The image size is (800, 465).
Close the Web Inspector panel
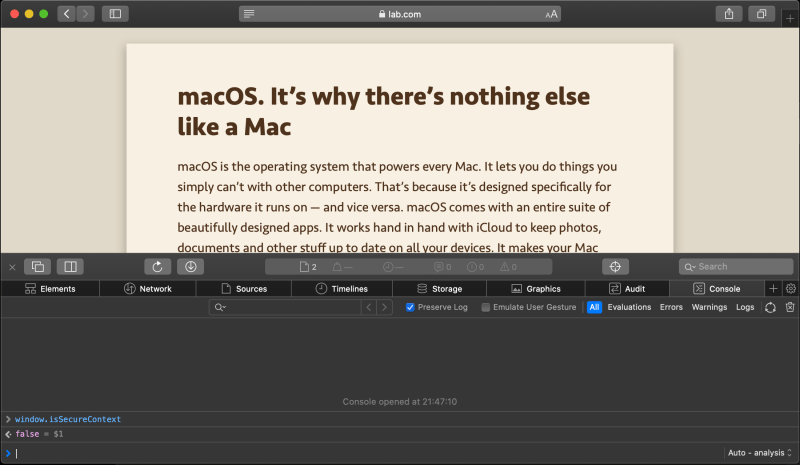coord(12,267)
